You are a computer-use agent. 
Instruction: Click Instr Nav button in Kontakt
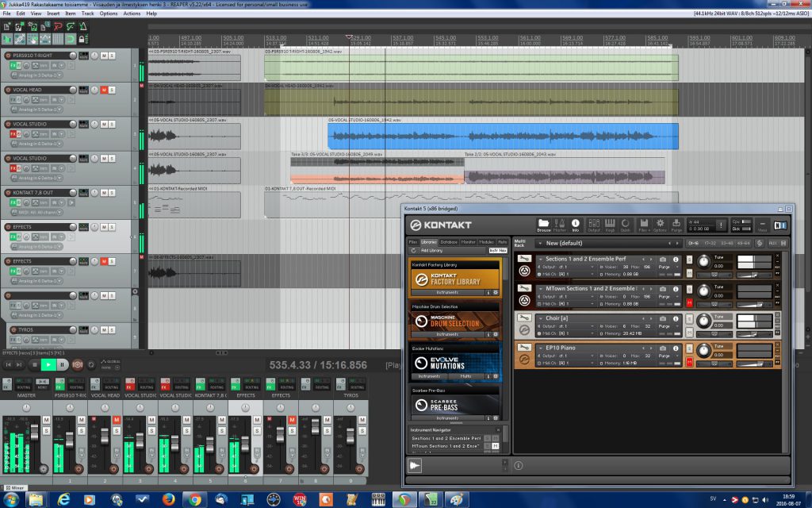498,250
